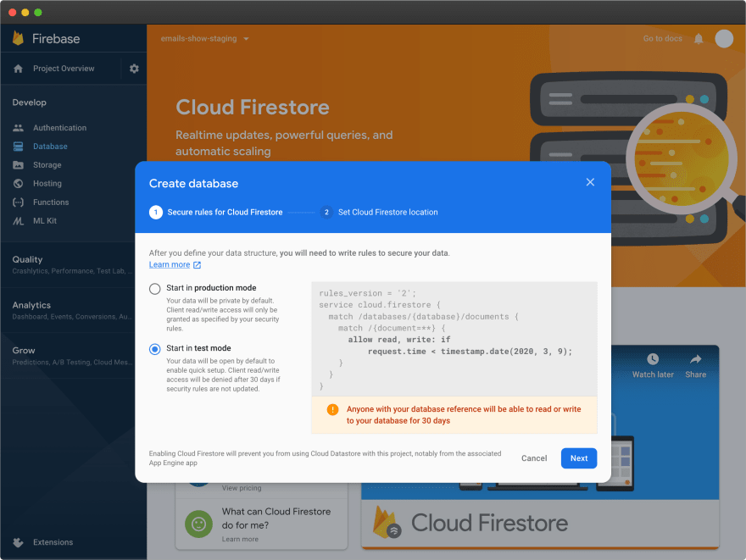Click the Authentication people icon
The width and height of the screenshot is (746, 560).
click(x=18, y=128)
